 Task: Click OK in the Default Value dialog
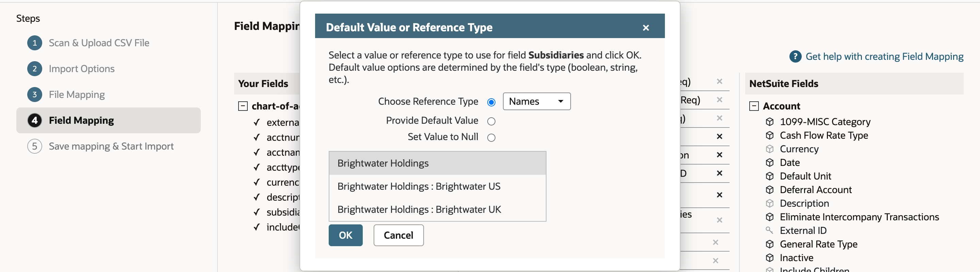[x=345, y=235]
